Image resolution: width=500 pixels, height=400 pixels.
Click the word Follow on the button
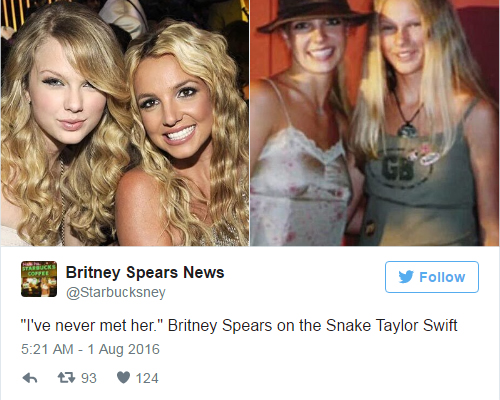pos(442,277)
